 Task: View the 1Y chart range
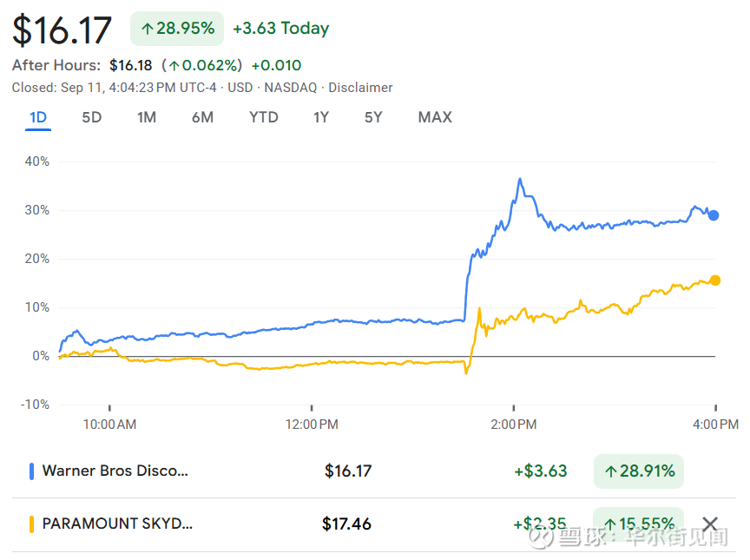[321, 117]
